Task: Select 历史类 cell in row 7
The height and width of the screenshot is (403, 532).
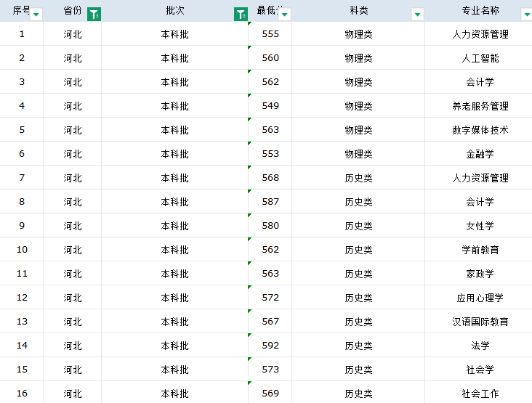Action: 358,178
